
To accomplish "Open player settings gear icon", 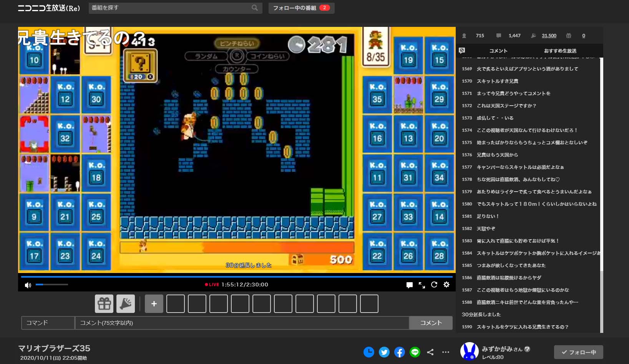I will 446,285.
